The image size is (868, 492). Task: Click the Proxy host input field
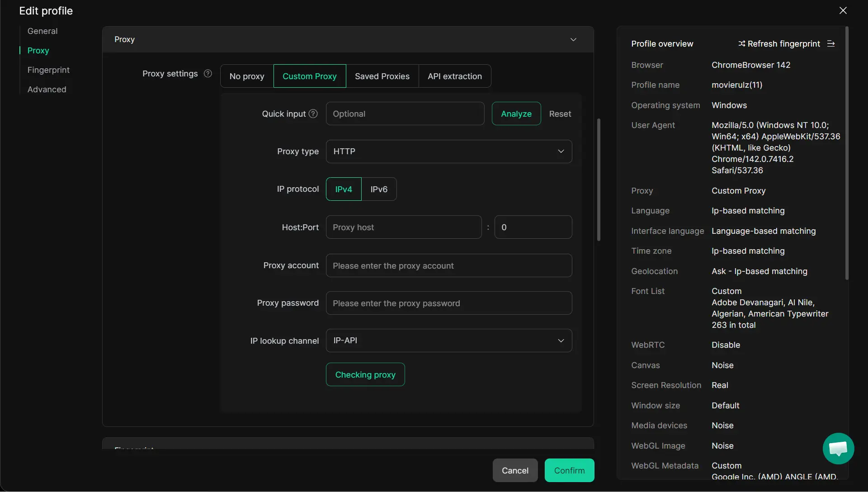pyautogui.click(x=403, y=227)
